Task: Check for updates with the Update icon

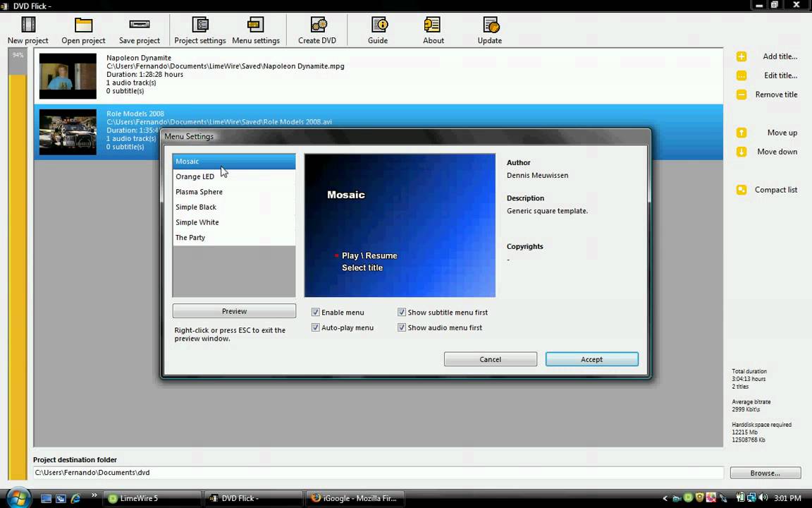Action: (489, 30)
